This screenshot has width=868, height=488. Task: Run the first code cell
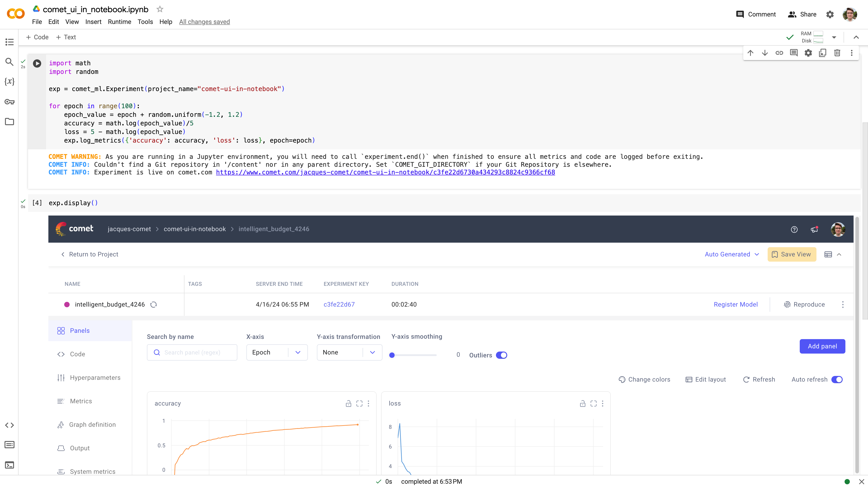click(x=37, y=63)
